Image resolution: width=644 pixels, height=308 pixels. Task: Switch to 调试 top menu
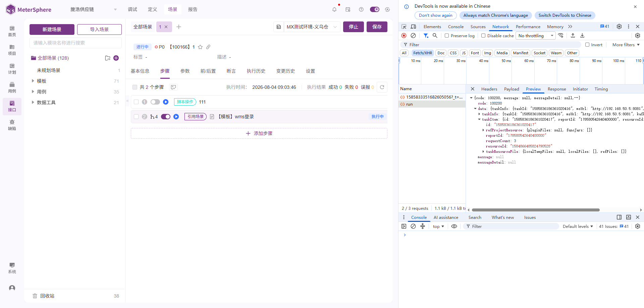coord(132,9)
